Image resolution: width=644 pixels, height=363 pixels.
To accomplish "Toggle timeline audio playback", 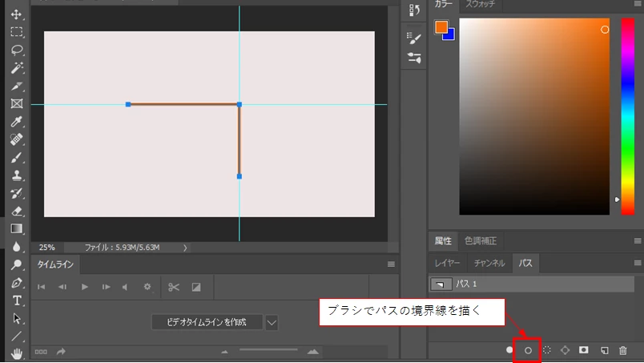I will (125, 287).
